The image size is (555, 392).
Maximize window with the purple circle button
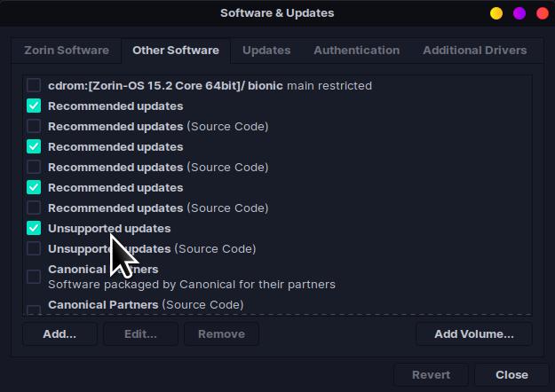click(519, 13)
